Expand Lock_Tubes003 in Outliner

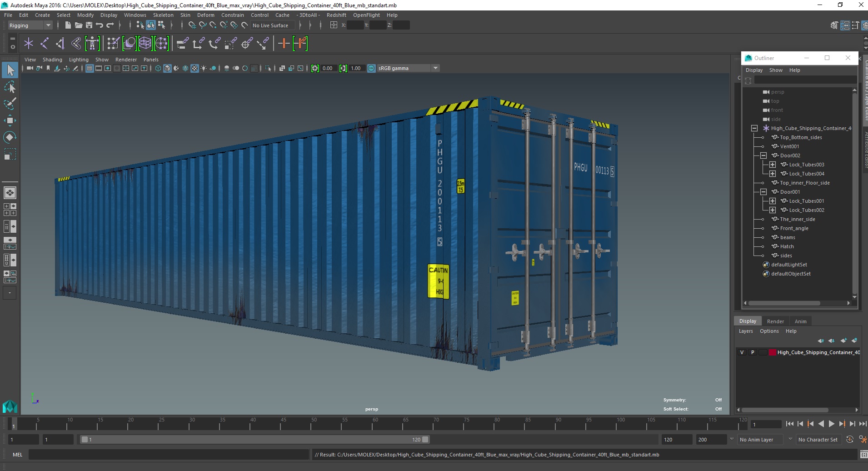tap(773, 165)
